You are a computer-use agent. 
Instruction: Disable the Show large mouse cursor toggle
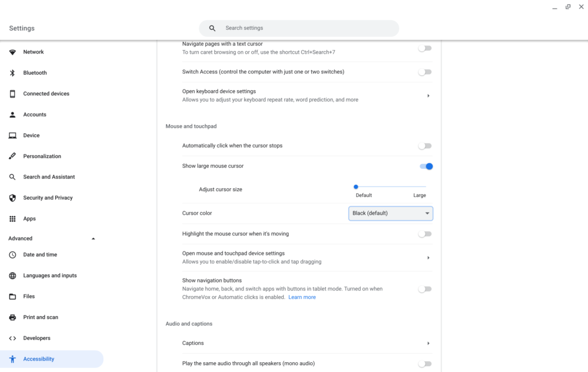[x=425, y=166]
